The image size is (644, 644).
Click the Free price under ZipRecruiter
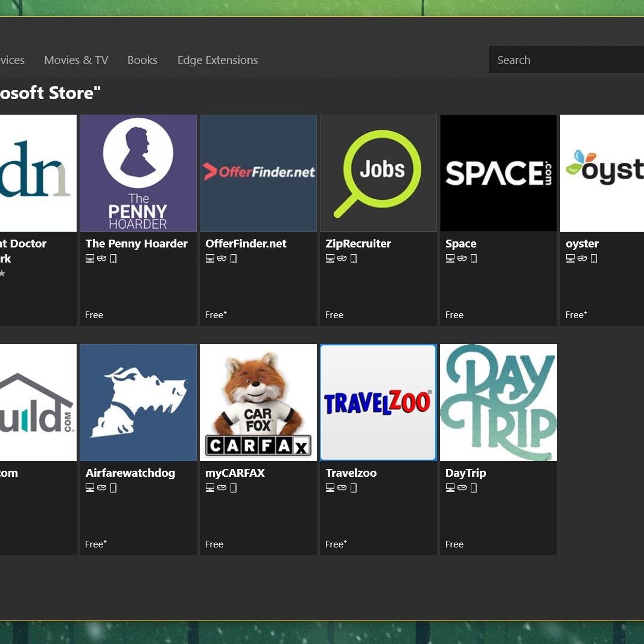coord(334,315)
